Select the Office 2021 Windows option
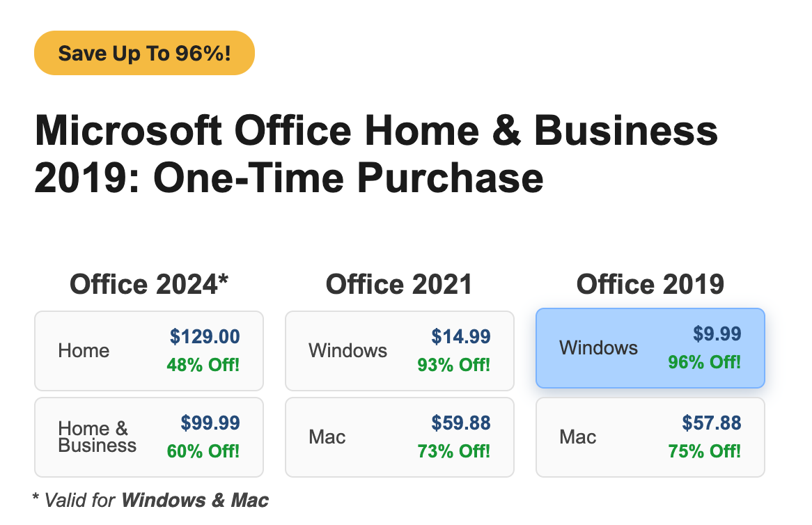The height and width of the screenshot is (525, 812). [x=399, y=350]
